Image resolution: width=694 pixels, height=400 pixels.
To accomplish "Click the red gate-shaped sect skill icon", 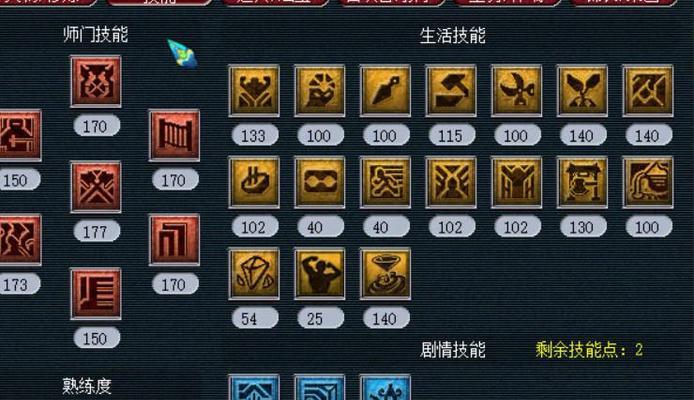I will (174, 135).
